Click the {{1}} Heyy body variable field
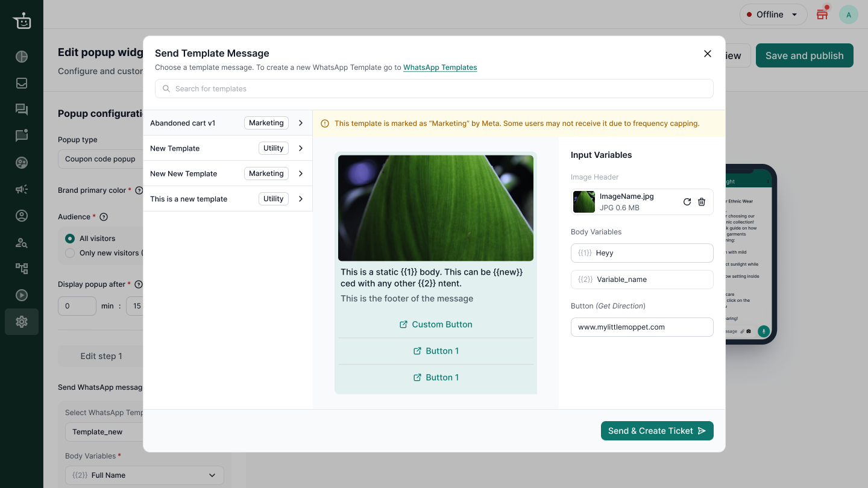The width and height of the screenshot is (868, 488). 642,253
